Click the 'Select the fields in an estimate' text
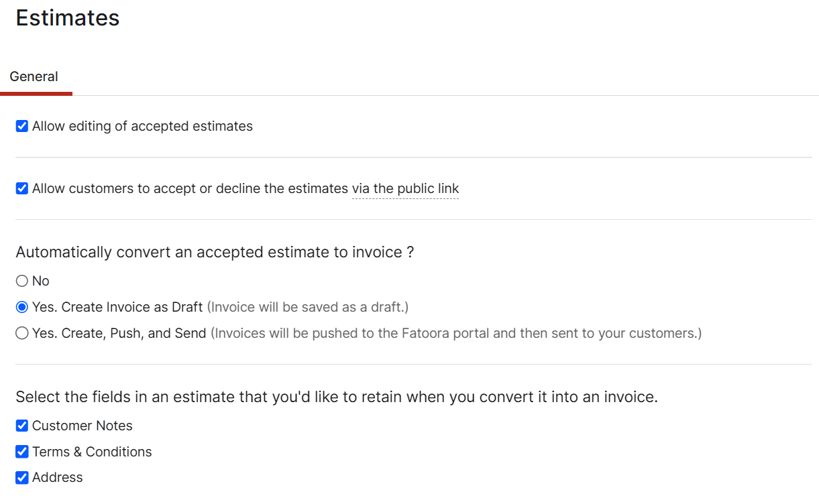The image size is (819, 504). click(x=336, y=397)
